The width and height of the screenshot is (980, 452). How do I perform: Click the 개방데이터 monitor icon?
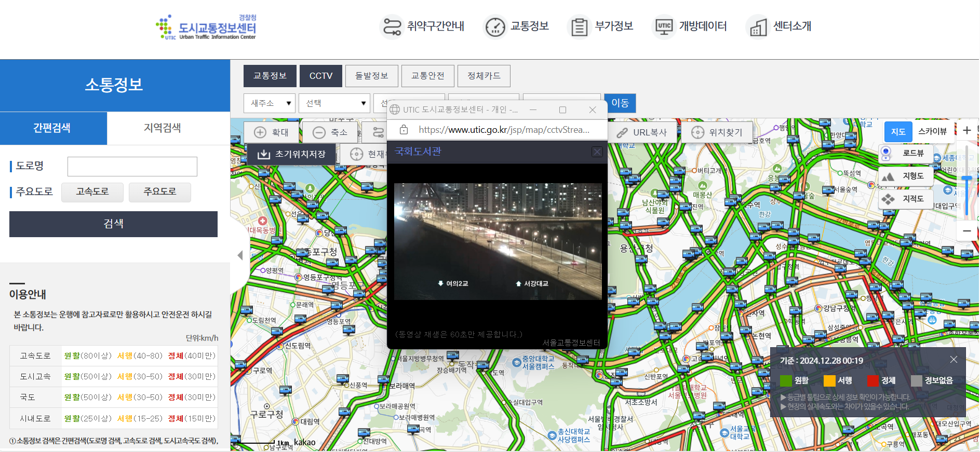664,27
